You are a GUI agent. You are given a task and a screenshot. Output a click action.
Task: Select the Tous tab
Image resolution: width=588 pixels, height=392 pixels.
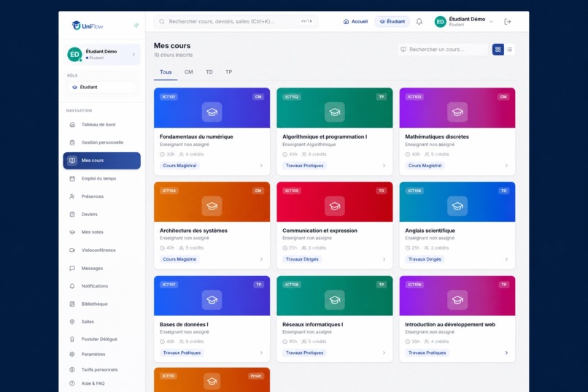[x=166, y=72]
